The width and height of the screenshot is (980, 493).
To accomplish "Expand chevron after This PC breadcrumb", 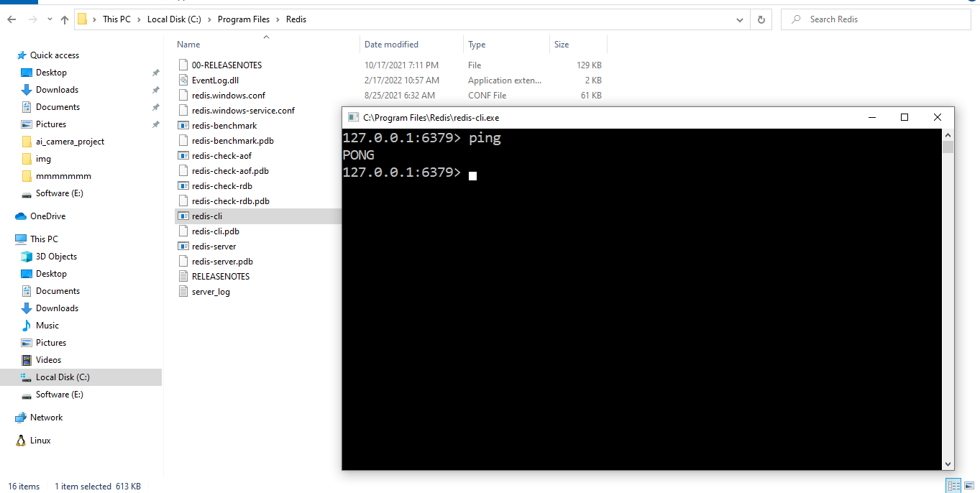I will tap(139, 19).
